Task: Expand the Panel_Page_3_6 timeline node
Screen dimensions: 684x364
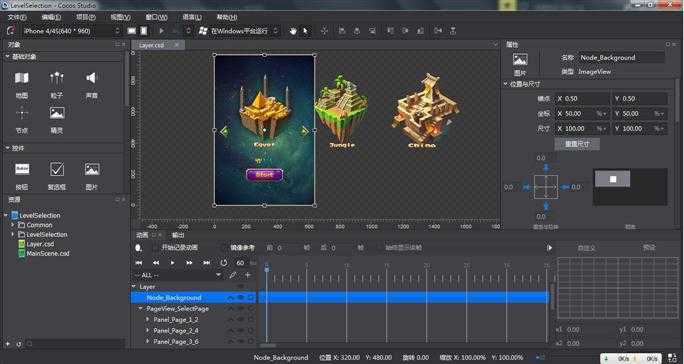Action: tap(147, 342)
